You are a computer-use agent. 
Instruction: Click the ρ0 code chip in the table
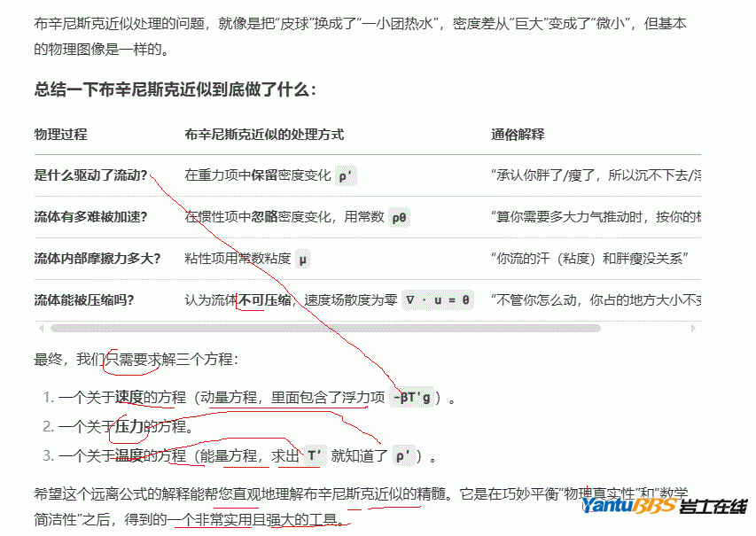tap(401, 217)
